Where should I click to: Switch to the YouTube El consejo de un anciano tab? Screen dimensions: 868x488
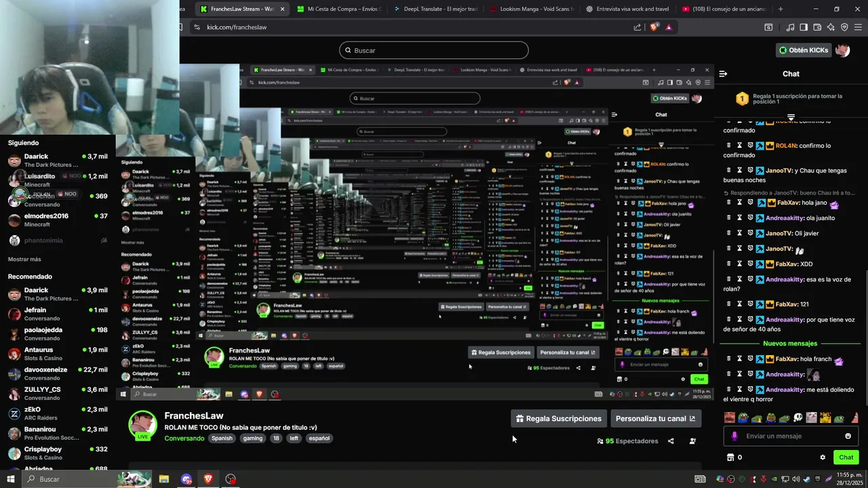coord(724,9)
